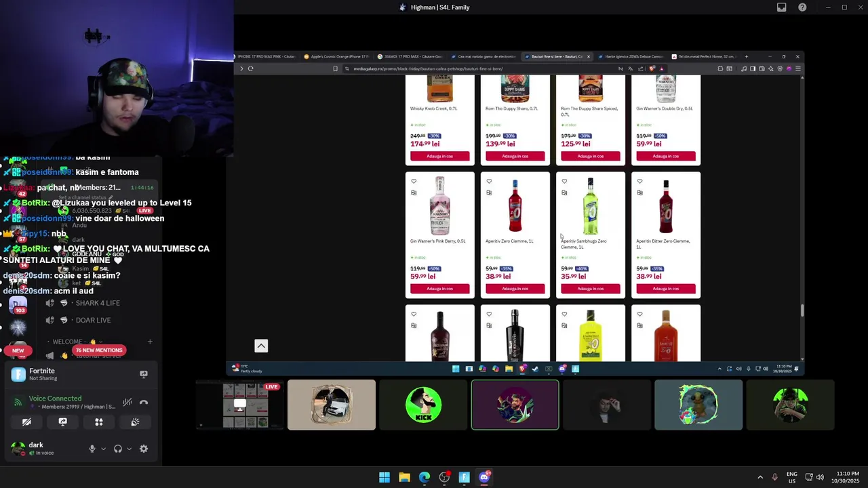
Task: Switch to Apple's Cosmic Orange iPhone tab
Action: (336, 57)
